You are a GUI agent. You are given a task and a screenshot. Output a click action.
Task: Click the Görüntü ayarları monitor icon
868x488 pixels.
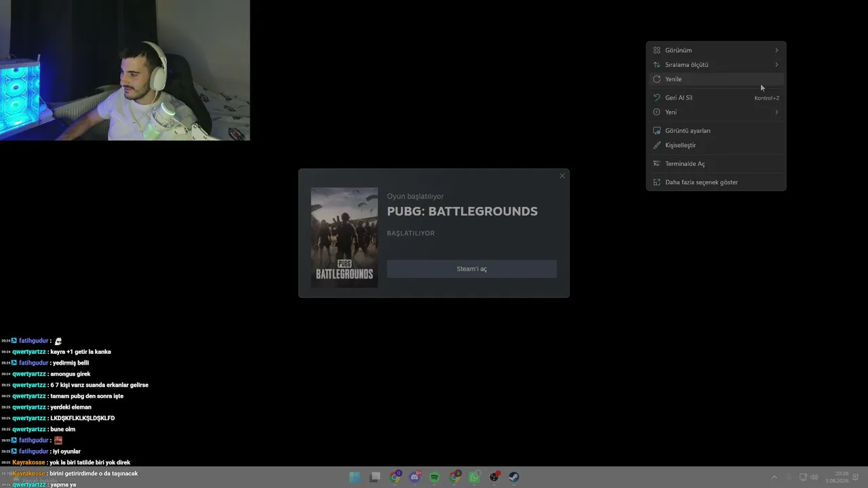[x=656, y=131]
